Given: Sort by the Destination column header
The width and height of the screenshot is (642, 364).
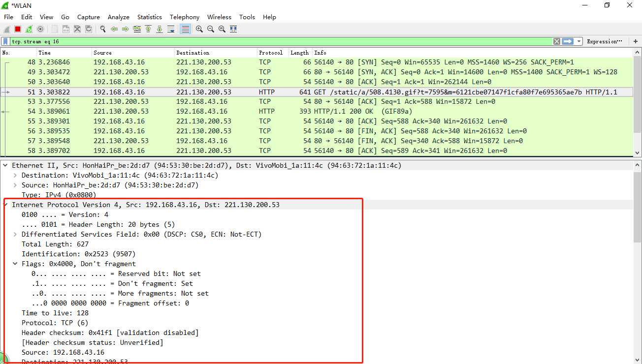Looking at the screenshot, I should (216, 53).
